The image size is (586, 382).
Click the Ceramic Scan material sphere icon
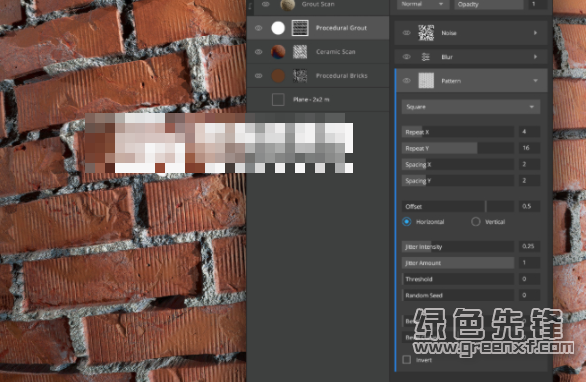pos(278,52)
